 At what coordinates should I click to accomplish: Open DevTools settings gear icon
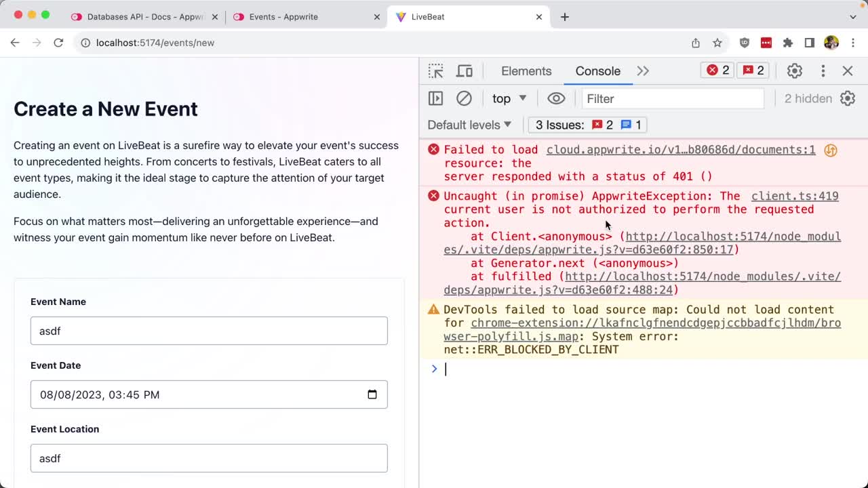(x=794, y=71)
